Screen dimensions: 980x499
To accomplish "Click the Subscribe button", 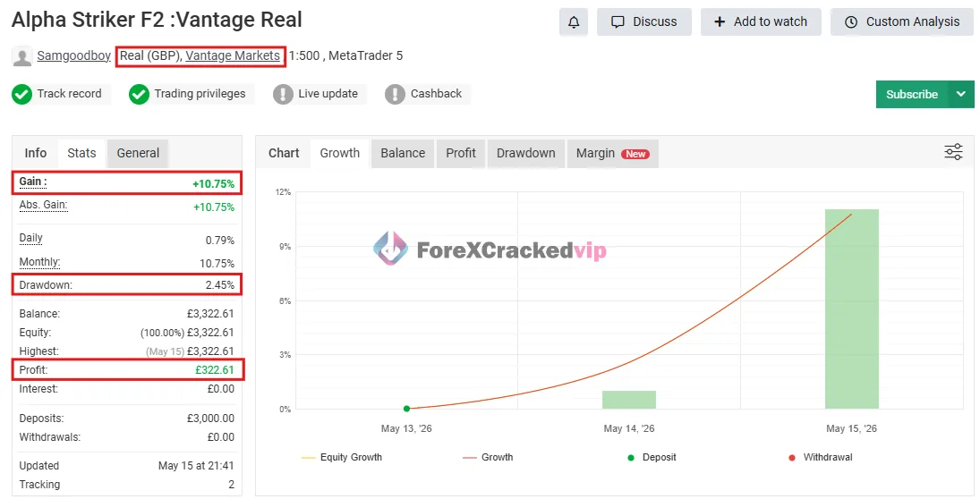I will coord(912,94).
